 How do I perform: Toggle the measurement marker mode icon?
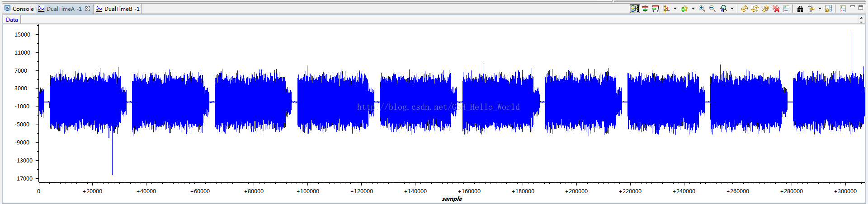pyautogui.click(x=666, y=9)
